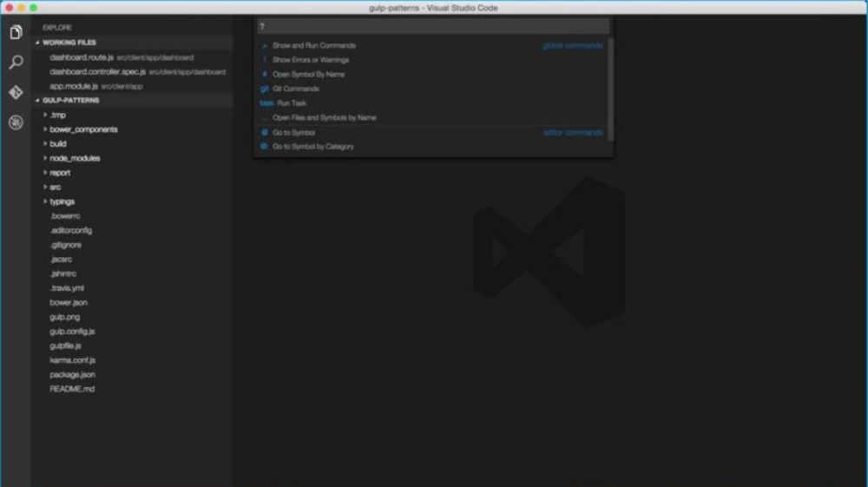Click the 'git' prefix label icon

(264, 89)
